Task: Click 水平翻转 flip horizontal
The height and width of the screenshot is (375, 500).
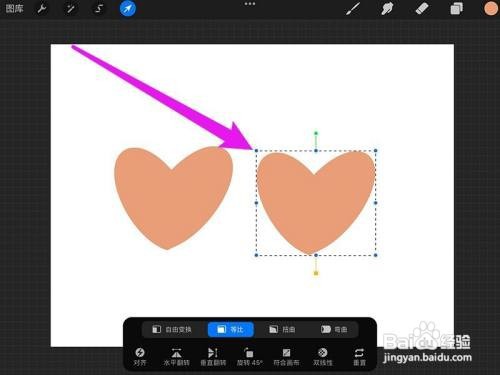Action: tap(176, 356)
